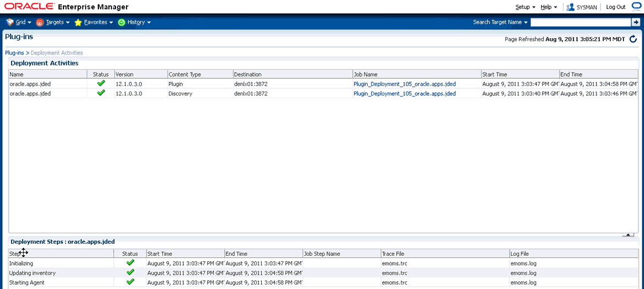Click End Time header in Deployment Steps
This screenshot has width=644, height=289.
coord(263,254)
